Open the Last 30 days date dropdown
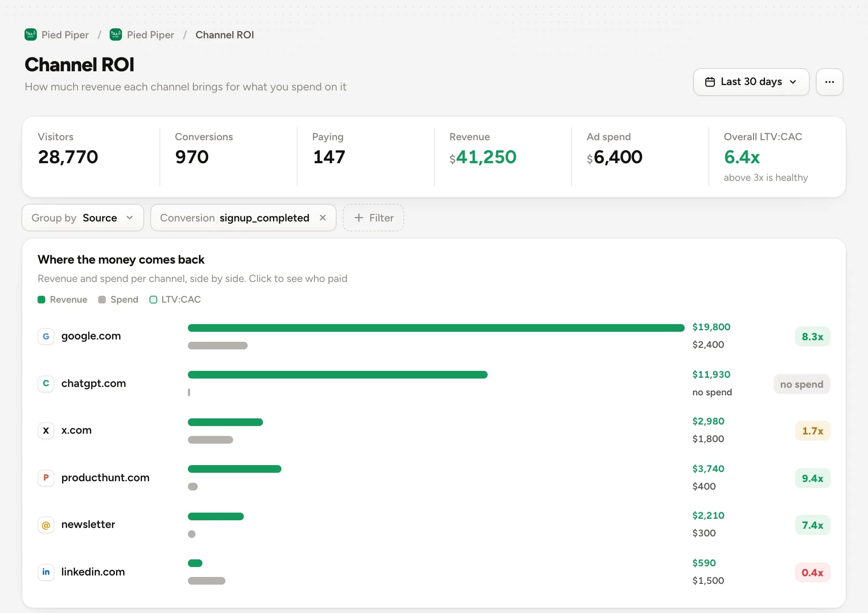This screenshot has width=868, height=613. click(751, 82)
